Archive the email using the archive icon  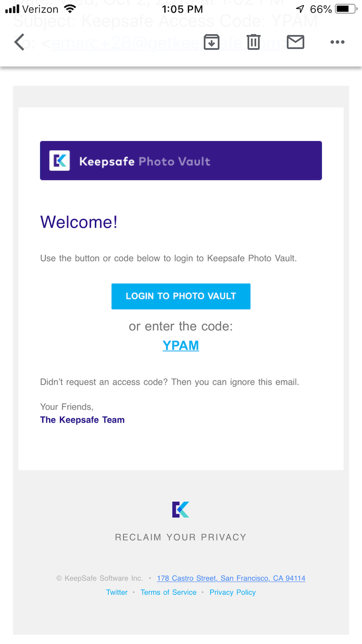click(211, 42)
